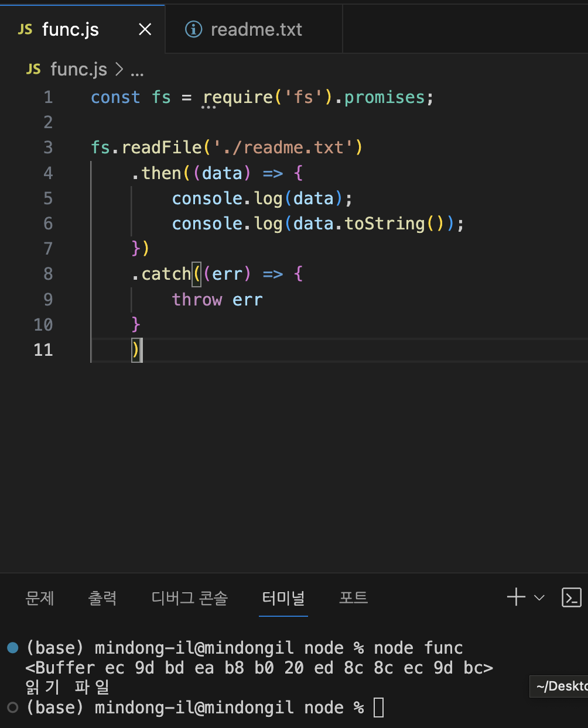The width and height of the screenshot is (588, 728).
Task: Click the 'throw' keyword on line 9
Action: tap(197, 300)
